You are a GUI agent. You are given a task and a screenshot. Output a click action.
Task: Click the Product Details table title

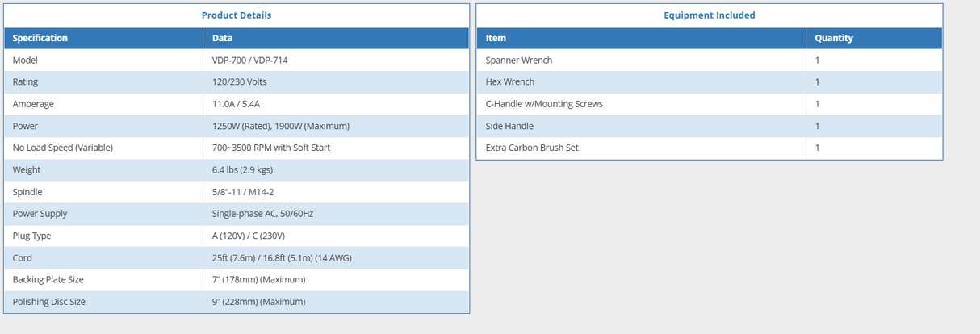(237, 15)
